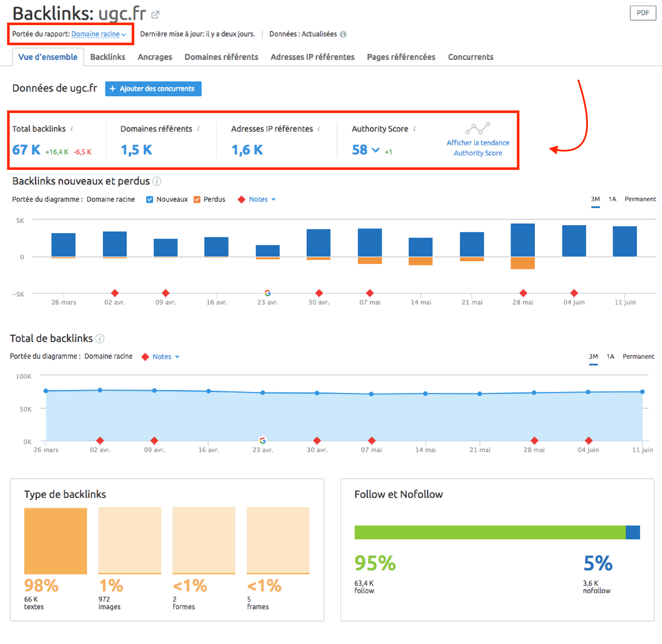The width and height of the screenshot is (662, 644).
Task: Click red note marker at 30 avr. in bar chart
Action: coord(319,293)
